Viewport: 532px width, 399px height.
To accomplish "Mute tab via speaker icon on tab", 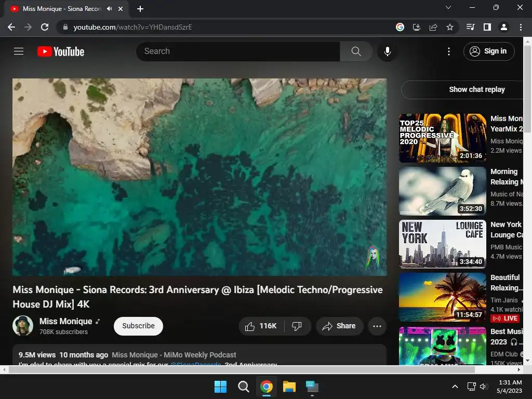I will [109, 9].
